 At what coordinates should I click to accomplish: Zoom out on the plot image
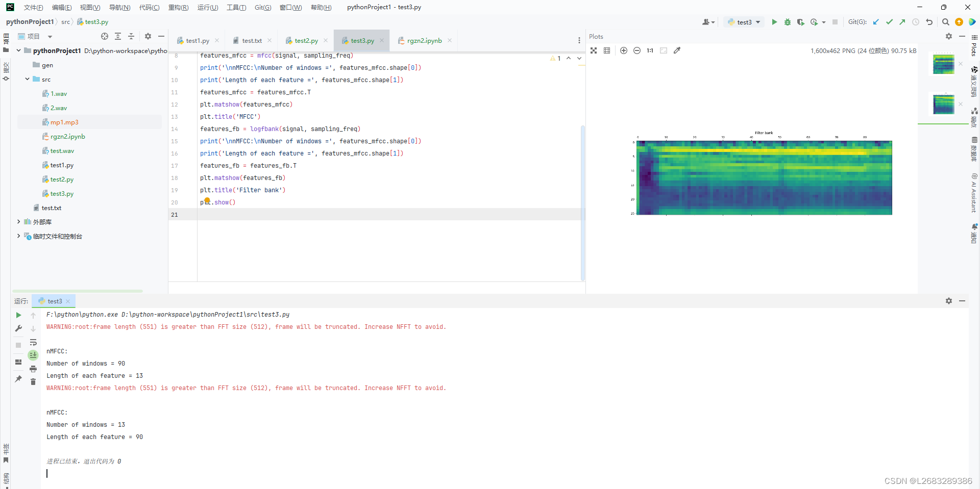point(637,50)
